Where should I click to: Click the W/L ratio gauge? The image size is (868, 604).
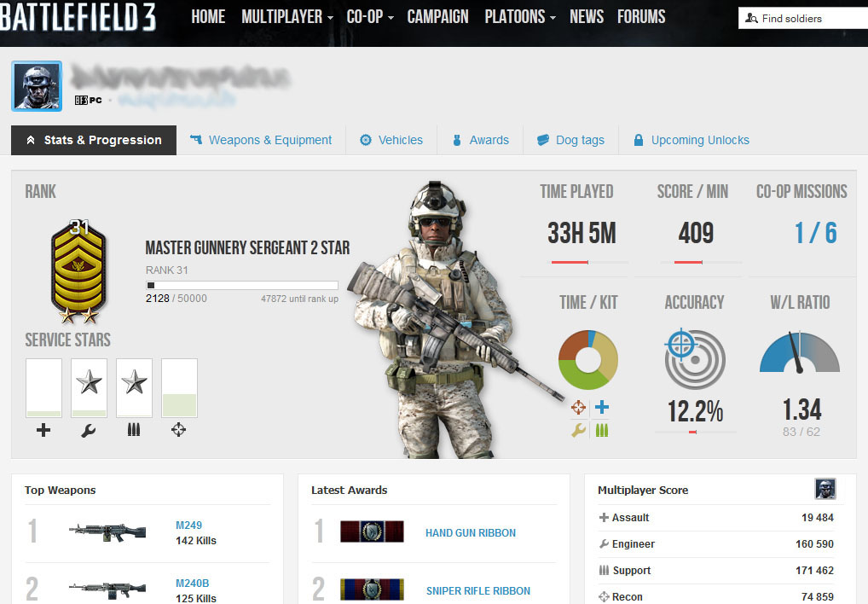pyautogui.click(x=799, y=352)
